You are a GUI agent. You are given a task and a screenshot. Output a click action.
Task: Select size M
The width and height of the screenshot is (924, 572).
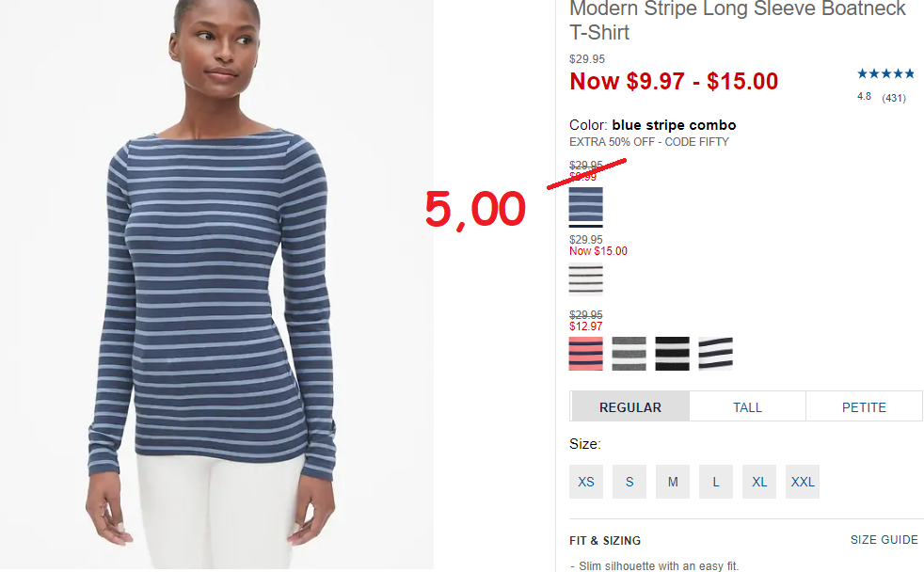point(673,482)
